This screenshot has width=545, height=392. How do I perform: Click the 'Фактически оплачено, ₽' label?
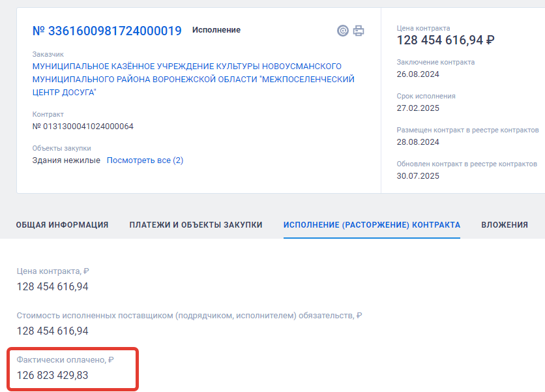pos(65,359)
